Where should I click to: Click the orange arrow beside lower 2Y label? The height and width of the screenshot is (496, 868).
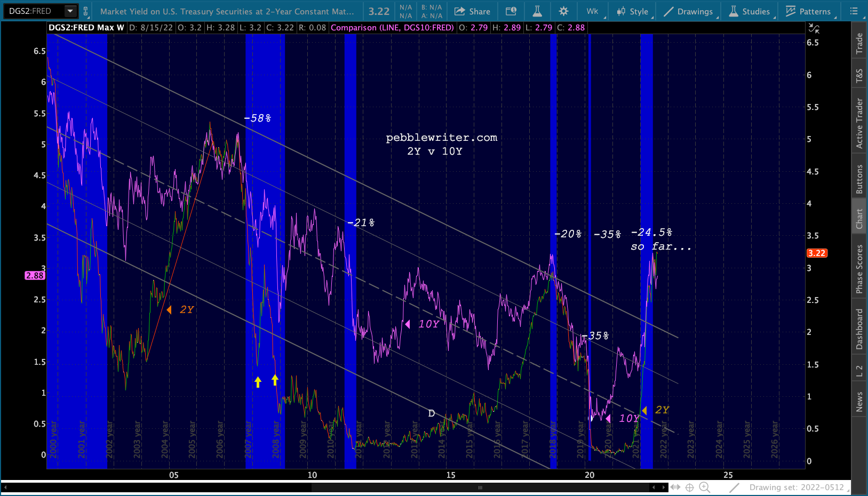pyautogui.click(x=644, y=410)
